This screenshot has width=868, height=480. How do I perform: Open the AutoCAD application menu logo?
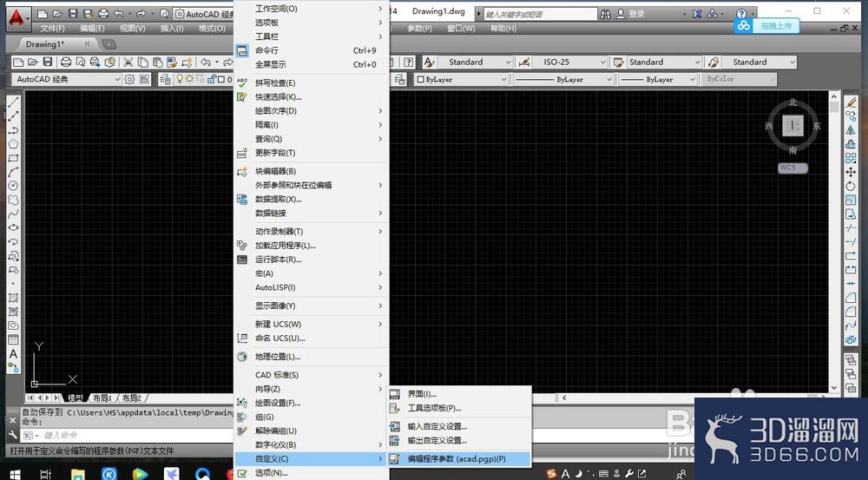point(19,18)
